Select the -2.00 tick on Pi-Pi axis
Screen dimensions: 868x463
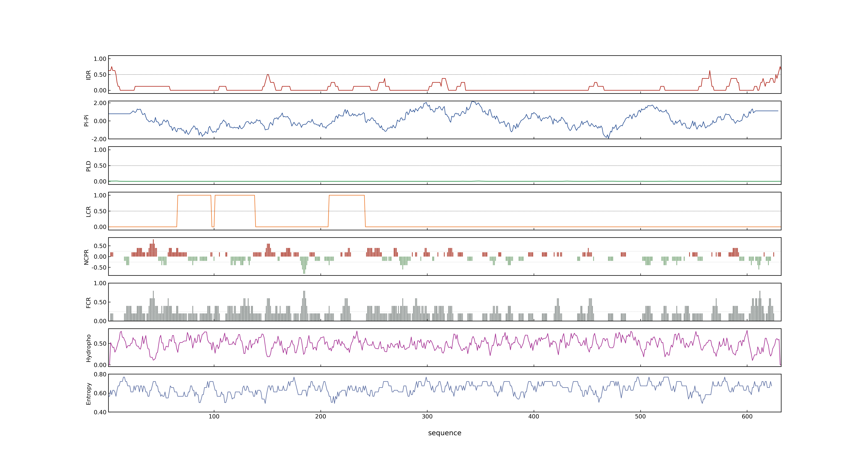[x=99, y=139]
